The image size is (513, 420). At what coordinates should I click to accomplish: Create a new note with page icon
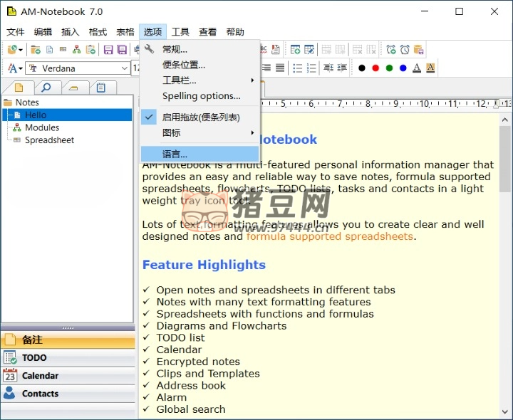coord(49,50)
